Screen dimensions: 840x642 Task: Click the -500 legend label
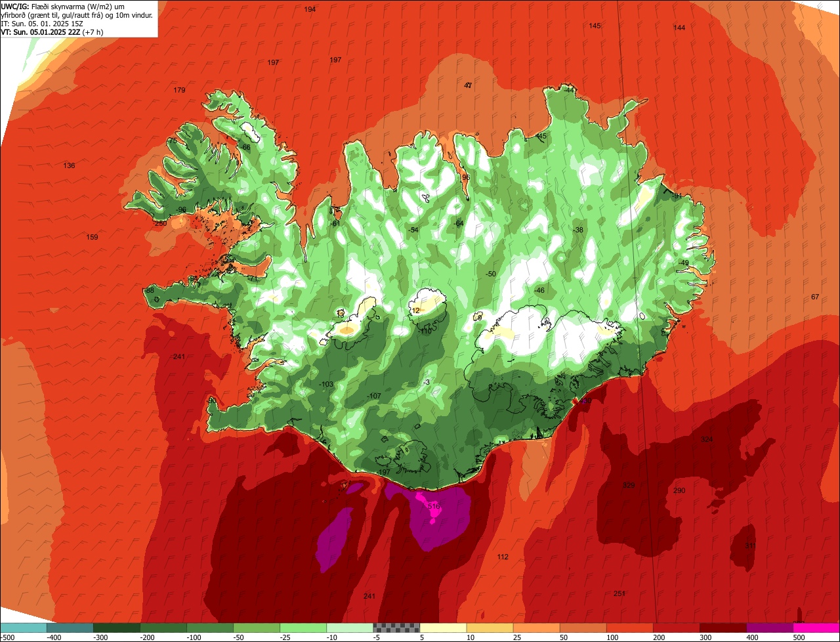[8, 637]
